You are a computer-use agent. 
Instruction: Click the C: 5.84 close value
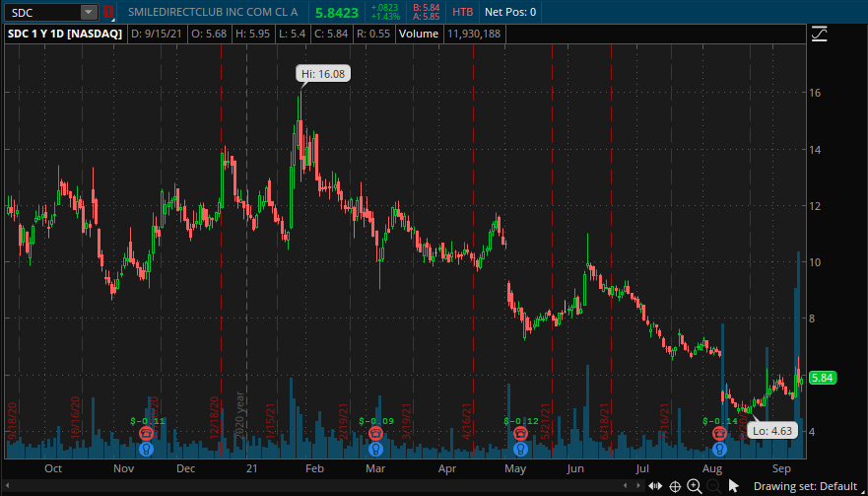(330, 34)
